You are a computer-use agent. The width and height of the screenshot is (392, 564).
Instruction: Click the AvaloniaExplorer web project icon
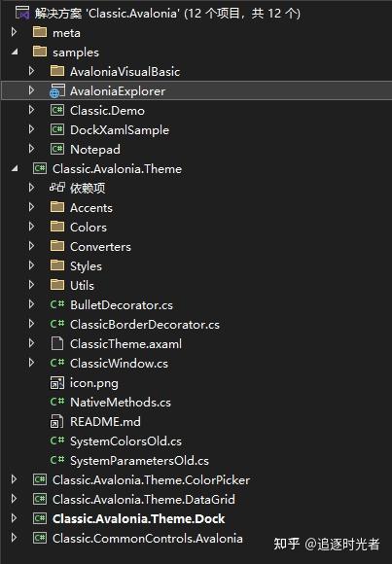pos(57,90)
